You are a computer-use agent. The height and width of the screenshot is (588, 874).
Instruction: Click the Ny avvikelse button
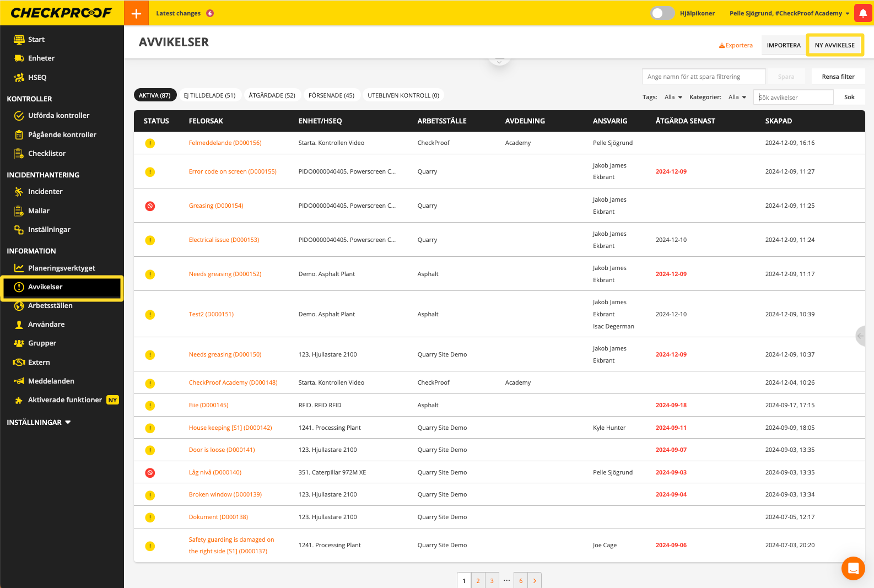834,45
